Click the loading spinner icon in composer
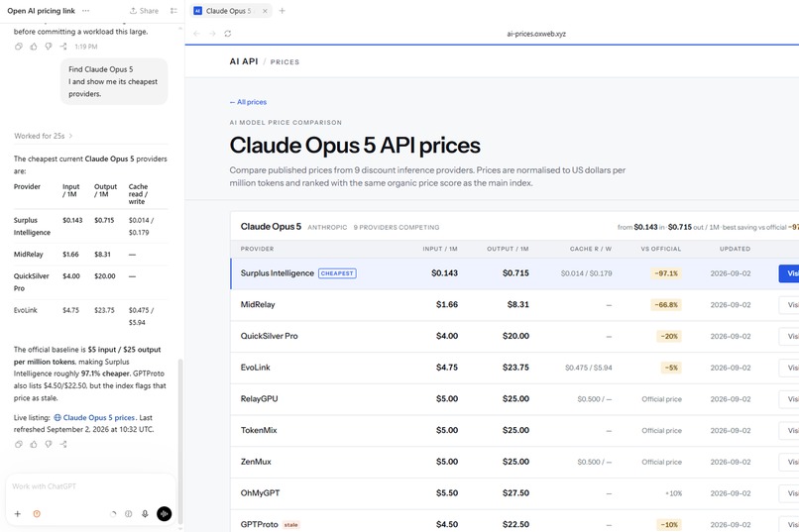The height and width of the screenshot is (532, 799). 113,514
